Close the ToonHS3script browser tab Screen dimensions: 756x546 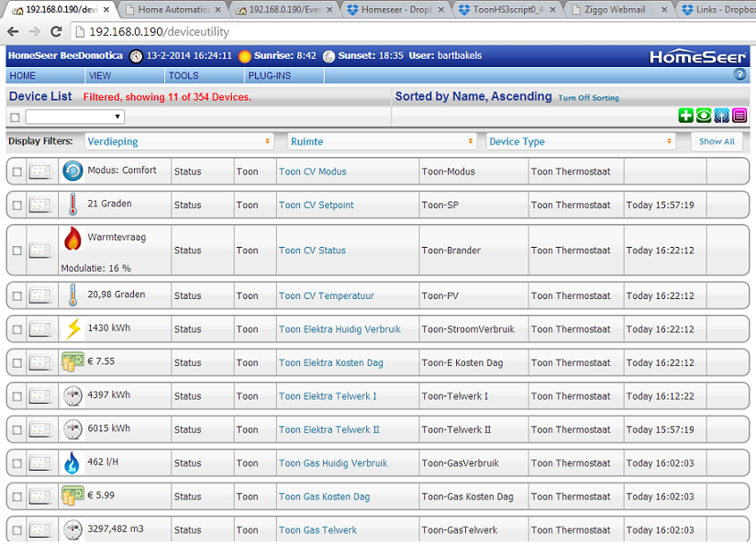552,9
